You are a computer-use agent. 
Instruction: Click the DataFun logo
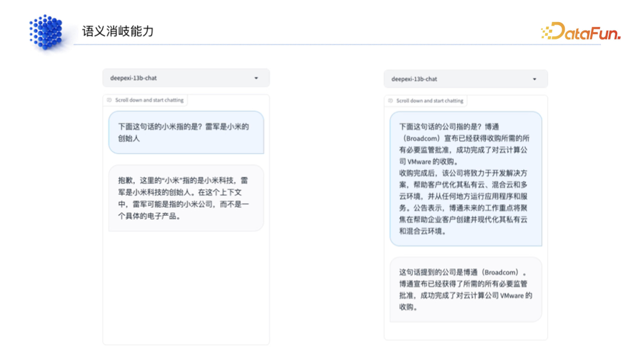pyautogui.click(x=580, y=32)
